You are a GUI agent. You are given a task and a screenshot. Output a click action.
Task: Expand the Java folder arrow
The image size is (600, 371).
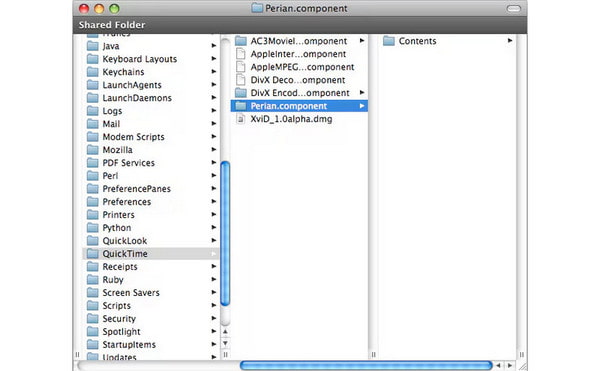tap(214, 46)
